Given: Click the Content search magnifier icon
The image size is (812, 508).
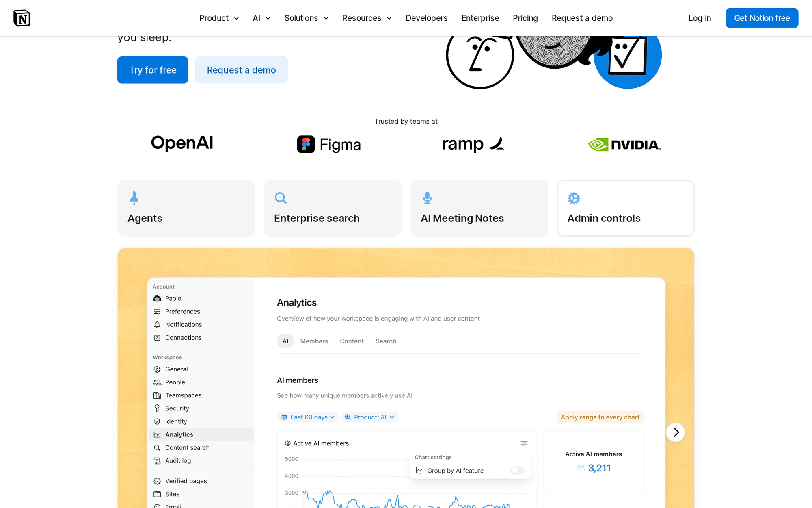Looking at the screenshot, I should [x=157, y=447].
